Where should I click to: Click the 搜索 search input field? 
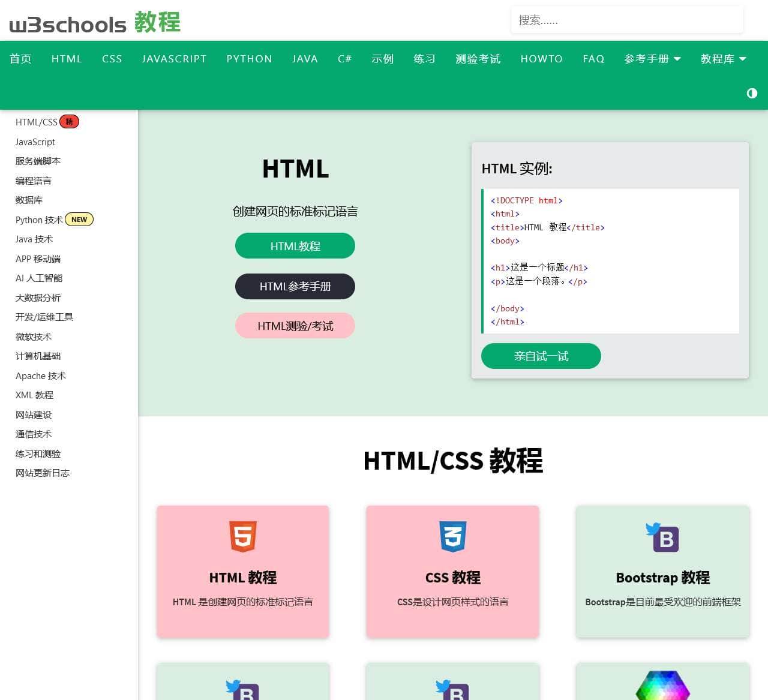point(627,20)
